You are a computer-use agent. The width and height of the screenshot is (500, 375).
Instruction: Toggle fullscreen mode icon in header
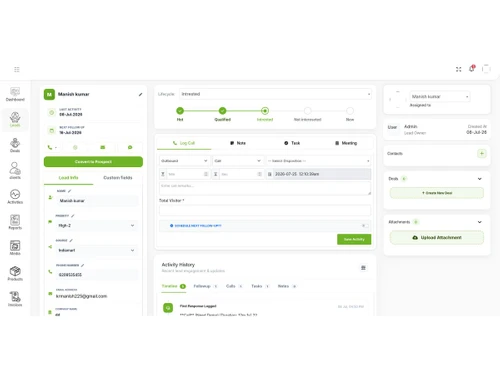point(459,69)
